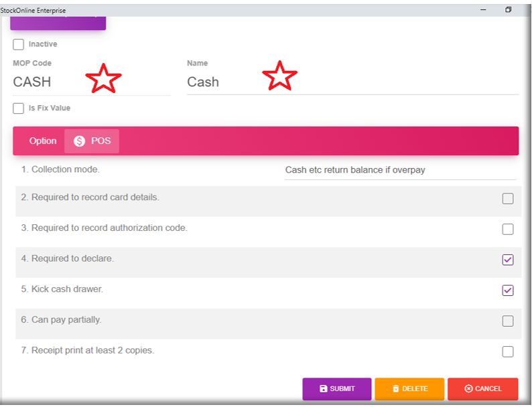This screenshot has height=407, width=532.
Task: Tick the Is Fix Value checkbox
Action: [x=19, y=108]
